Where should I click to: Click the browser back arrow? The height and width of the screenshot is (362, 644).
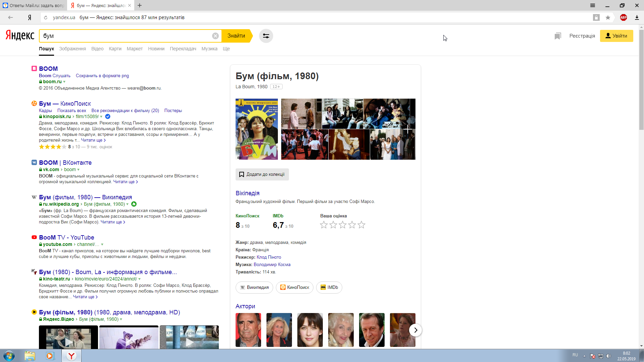10,17
